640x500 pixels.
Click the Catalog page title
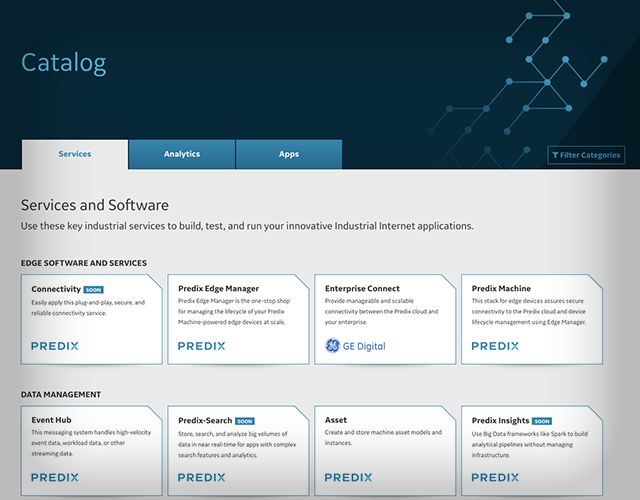click(x=64, y=63)
